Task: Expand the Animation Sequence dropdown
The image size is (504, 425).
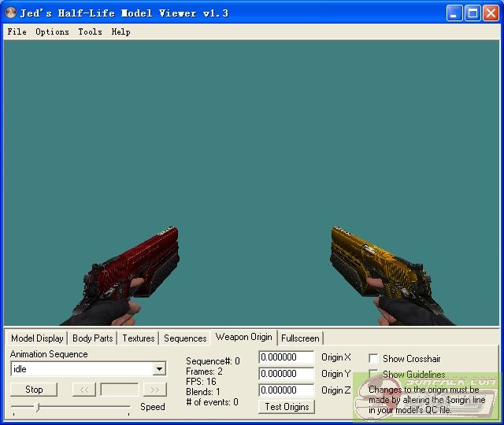Action: click(x=159, y=369)
